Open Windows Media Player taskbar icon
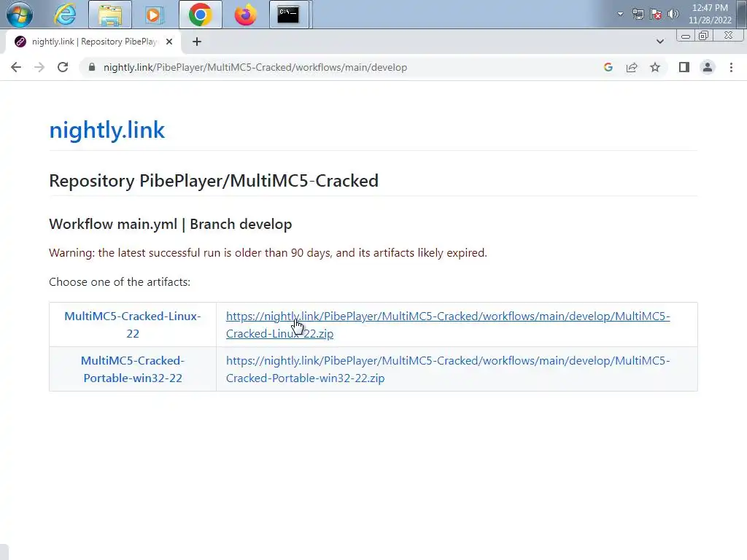 pyautogui.click(x=153, y=15)
